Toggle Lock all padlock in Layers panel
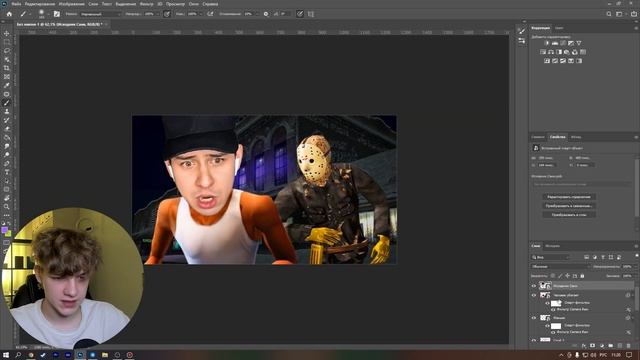Screen dimensions: 640x360 [x=582, y=276]
